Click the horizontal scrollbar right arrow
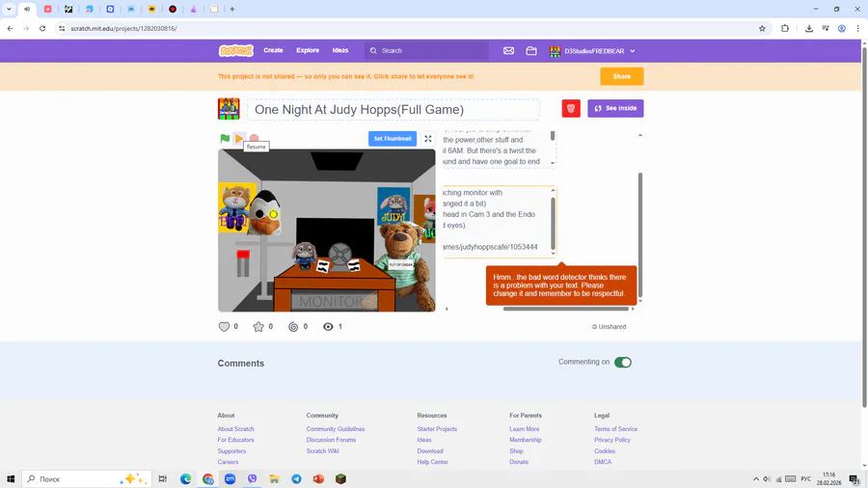Screen dimensions: 868x488 633,309
